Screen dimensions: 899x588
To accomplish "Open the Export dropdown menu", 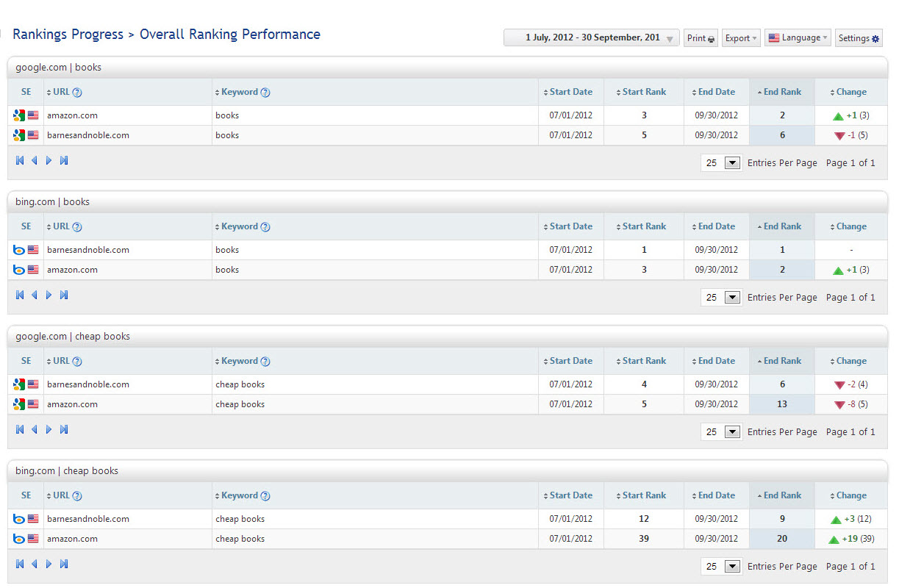I will click(740, 38).
